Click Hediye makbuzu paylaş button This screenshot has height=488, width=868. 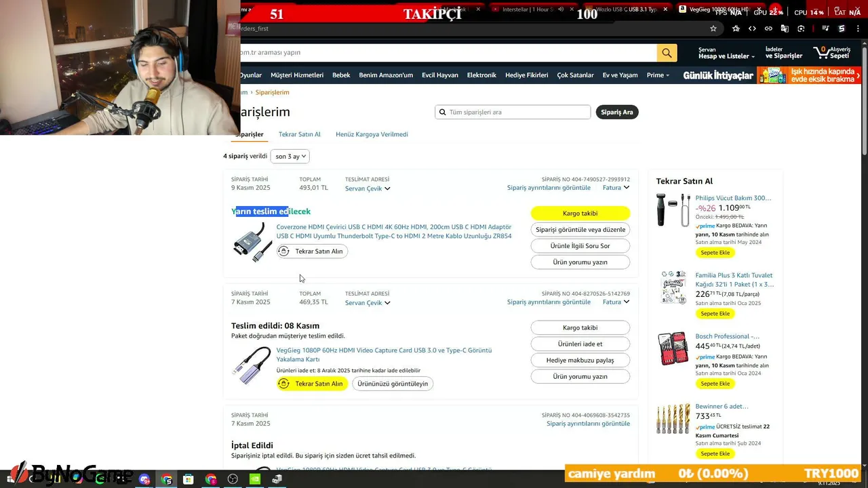pos(580,360)
